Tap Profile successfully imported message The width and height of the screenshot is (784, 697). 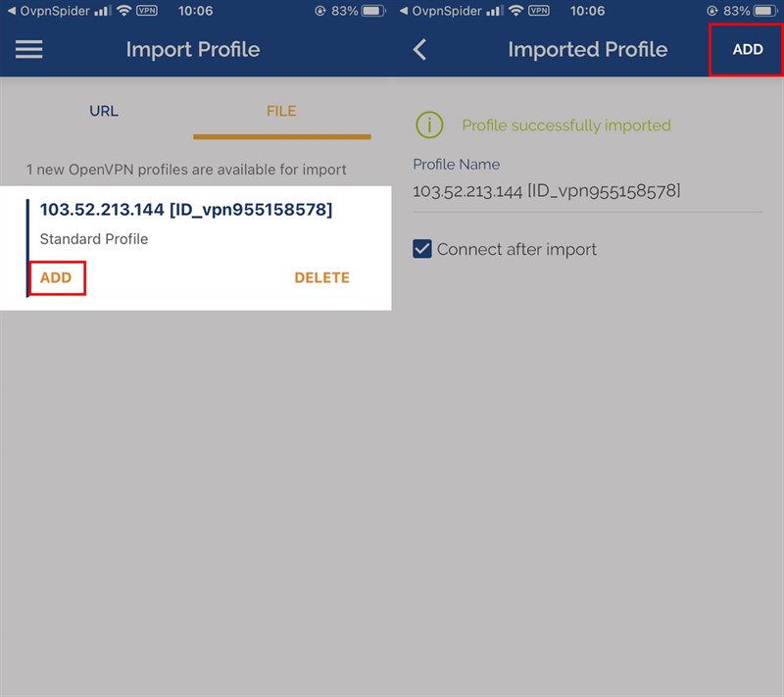(x=566, y=125)
